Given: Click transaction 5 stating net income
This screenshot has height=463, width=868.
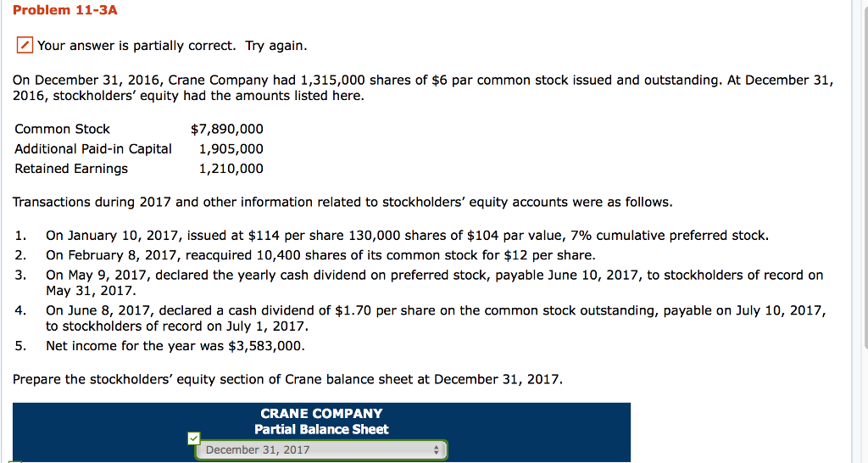Looking at the screenshot, I should point(175,345).
